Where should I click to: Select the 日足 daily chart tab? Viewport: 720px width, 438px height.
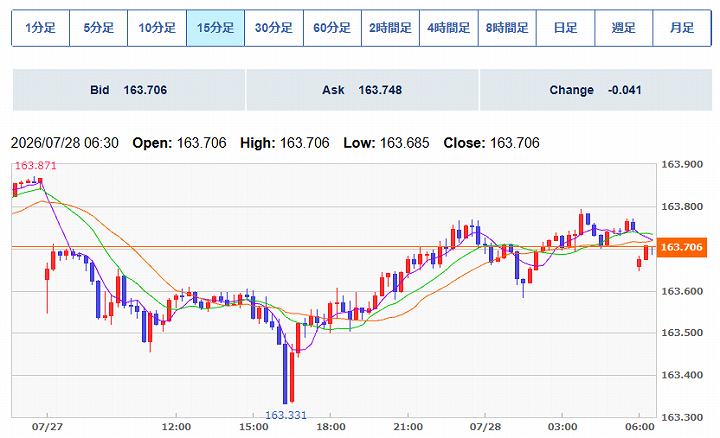click(x=565, y=28)
